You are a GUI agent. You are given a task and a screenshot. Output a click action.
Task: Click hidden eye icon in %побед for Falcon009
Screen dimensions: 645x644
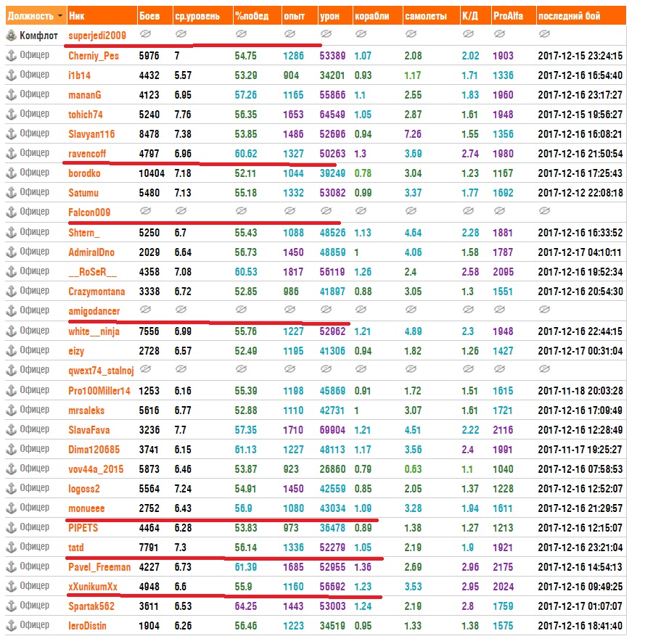coord(241,211)
